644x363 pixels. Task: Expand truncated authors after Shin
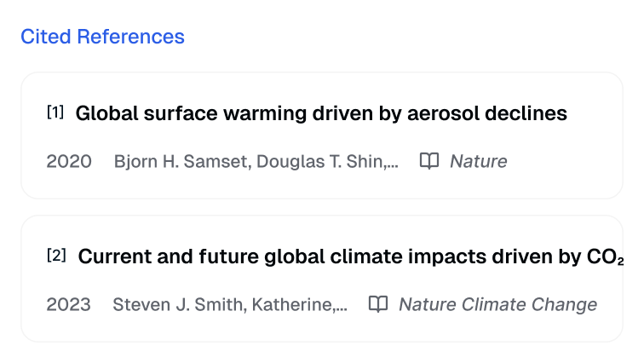(391, 162)
